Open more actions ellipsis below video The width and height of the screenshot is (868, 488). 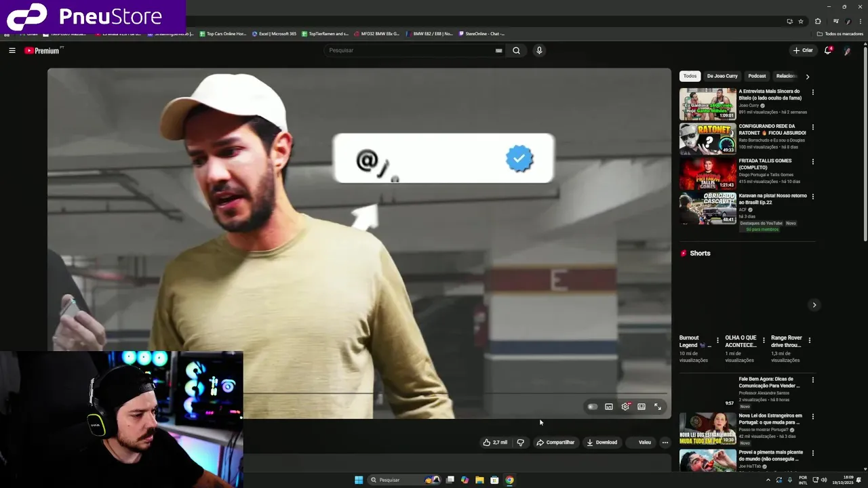(x=665, y=443)
